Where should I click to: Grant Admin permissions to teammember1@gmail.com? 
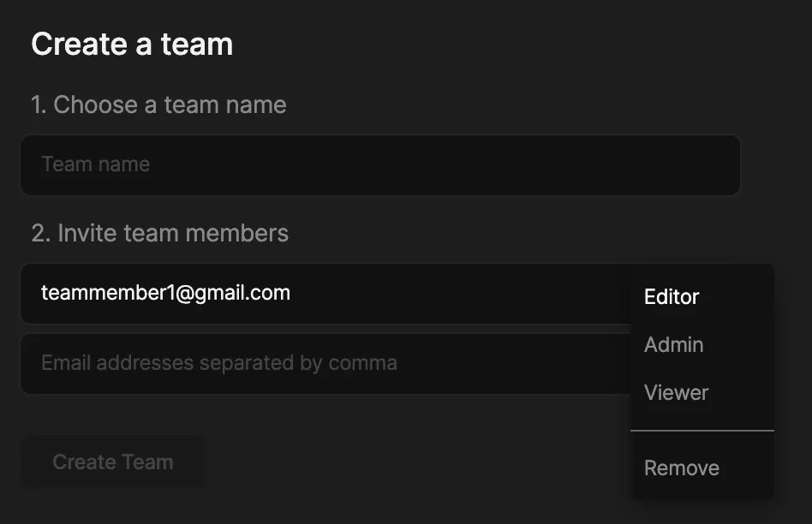tap(673, 345)
